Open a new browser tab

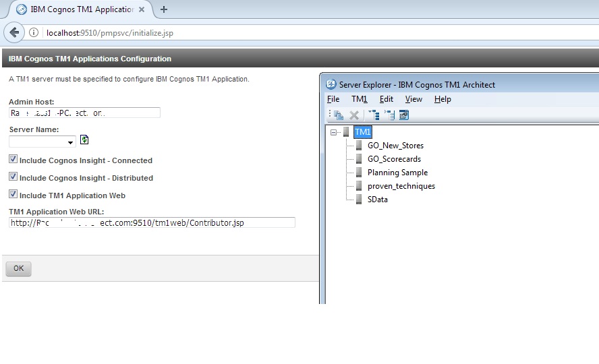(x=164, y=9)
